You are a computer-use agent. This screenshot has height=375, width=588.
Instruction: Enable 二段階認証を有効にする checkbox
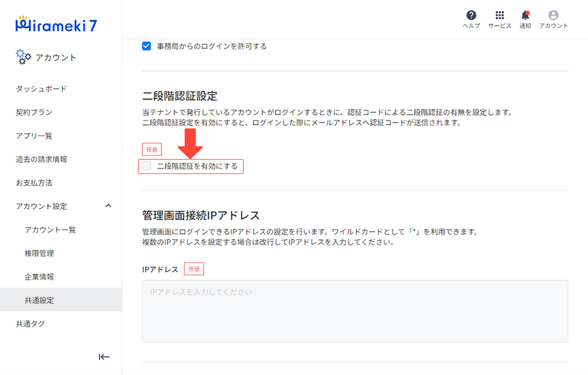click(x=146, y=166)
